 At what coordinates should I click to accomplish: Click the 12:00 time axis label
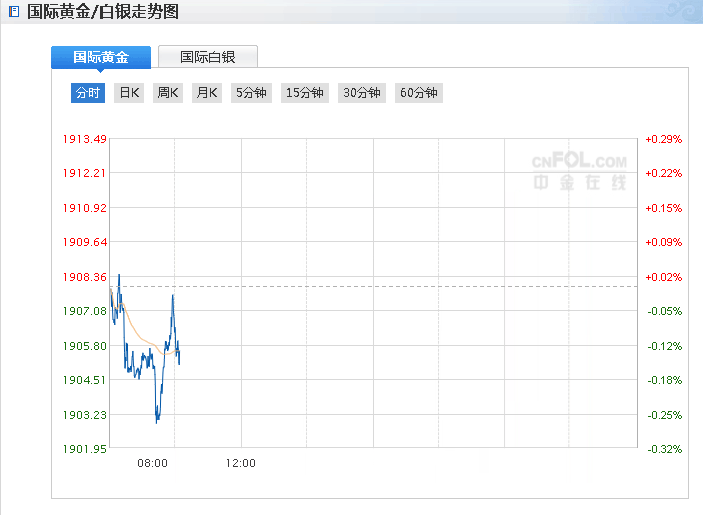(241, 463)
